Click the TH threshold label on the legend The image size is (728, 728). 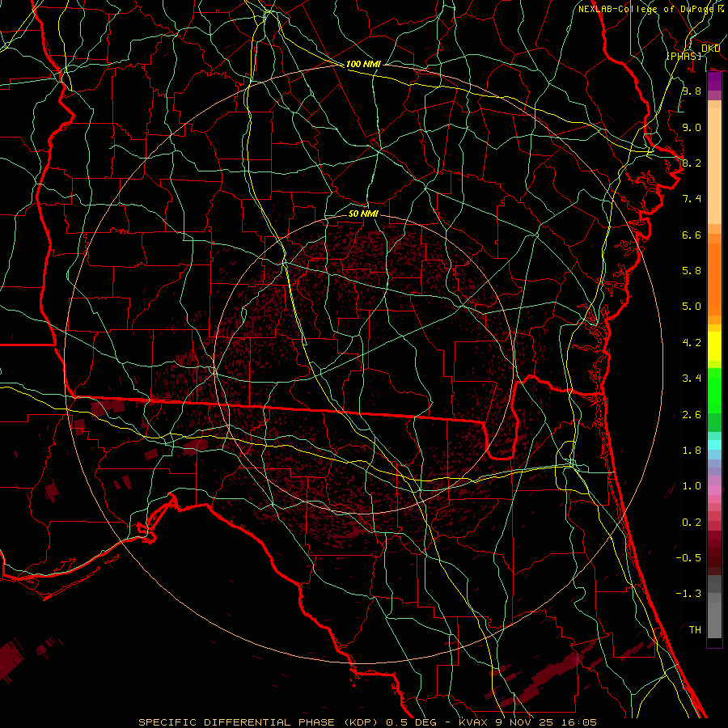point(694,629)
